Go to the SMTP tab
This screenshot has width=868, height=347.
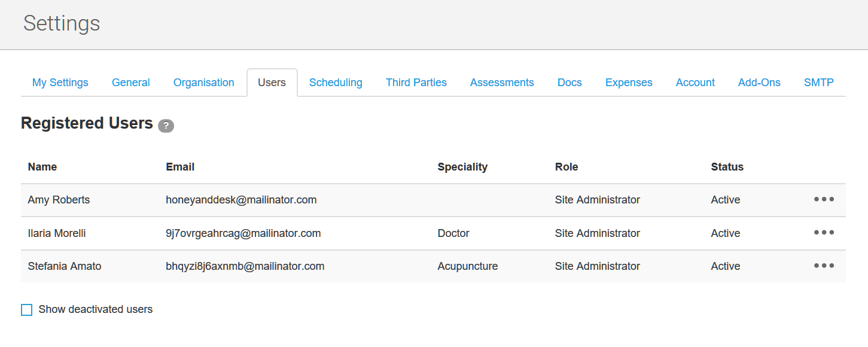tap(818, 83)
